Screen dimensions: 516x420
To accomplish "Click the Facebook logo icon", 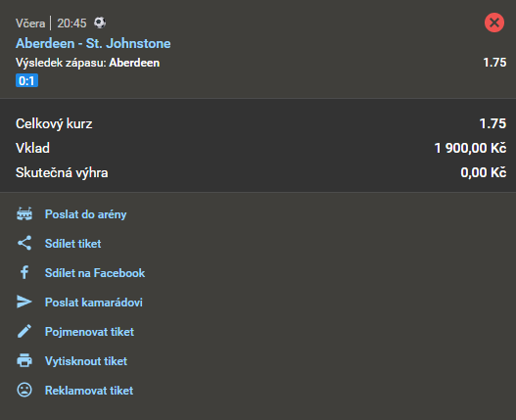I will [24, 272].
